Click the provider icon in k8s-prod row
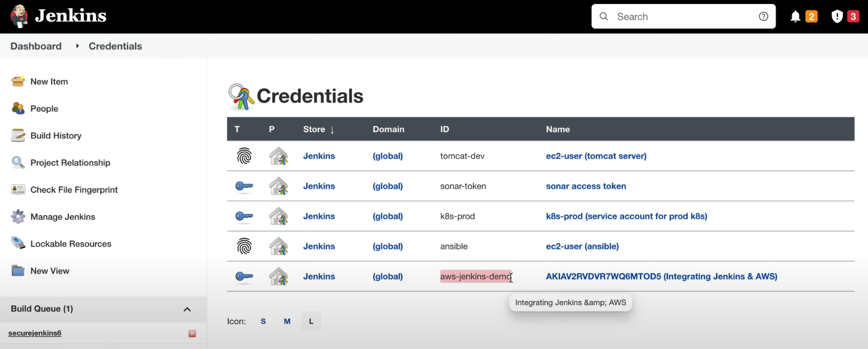The height and width of the screenshot is (349, 868). click(279, 216)
